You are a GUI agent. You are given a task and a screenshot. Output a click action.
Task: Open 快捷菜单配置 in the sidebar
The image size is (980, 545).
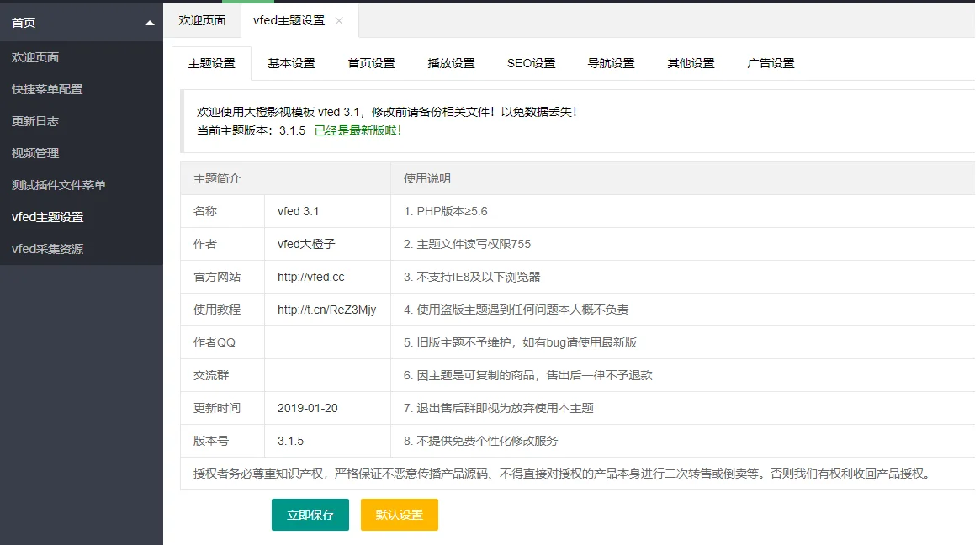tap(82, 89)
